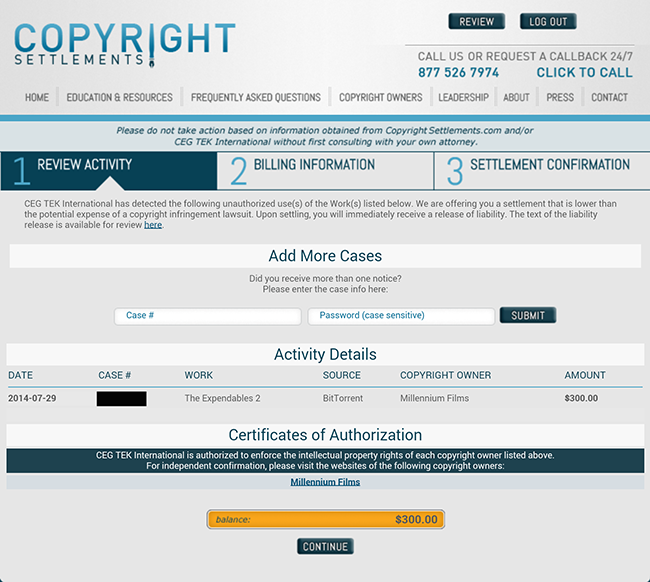Open the HOME menu item

[37, 97]
